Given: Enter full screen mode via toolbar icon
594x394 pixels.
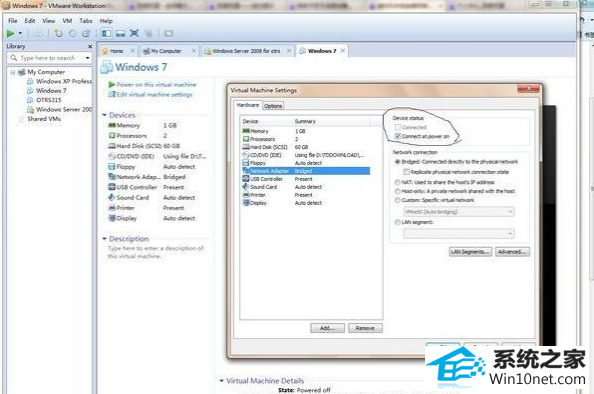Looking at the screenshot, I should [x=134, y=34].
